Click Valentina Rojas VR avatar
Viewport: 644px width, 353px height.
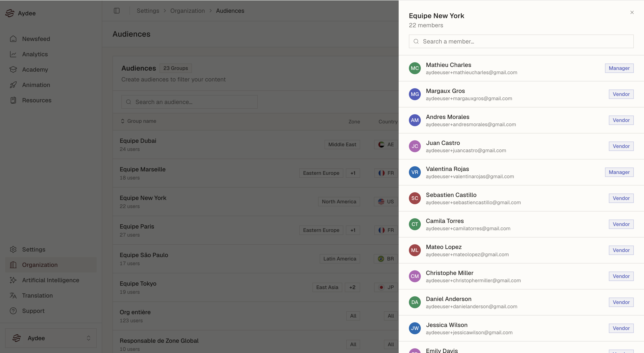point(415,172)
